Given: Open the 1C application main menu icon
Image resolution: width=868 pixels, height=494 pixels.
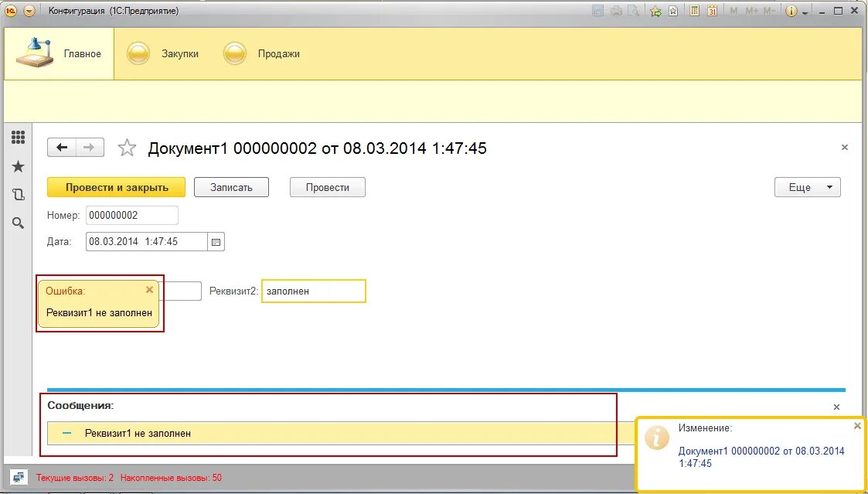Looking at the screenshot, I should pyautogui.click(x=11, y=11).
